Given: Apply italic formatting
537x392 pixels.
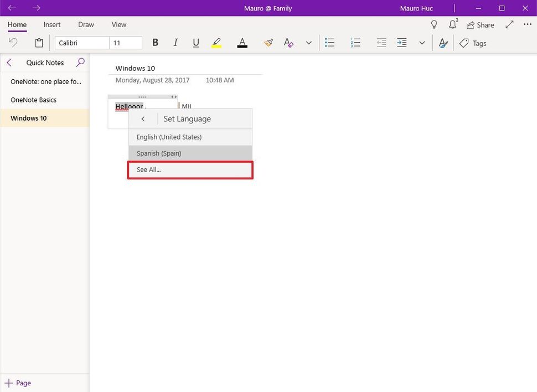Looking at the screenshot, I should (175, 43).
